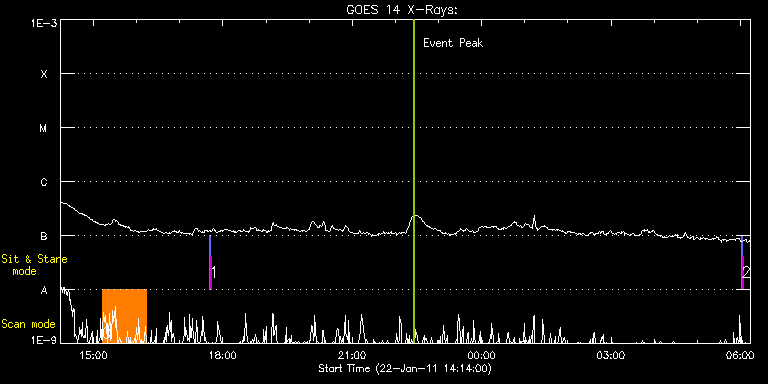Click the 1E-9 bottom axis value
This screenshot has height=384, width=768.
[x=45, y=338]
